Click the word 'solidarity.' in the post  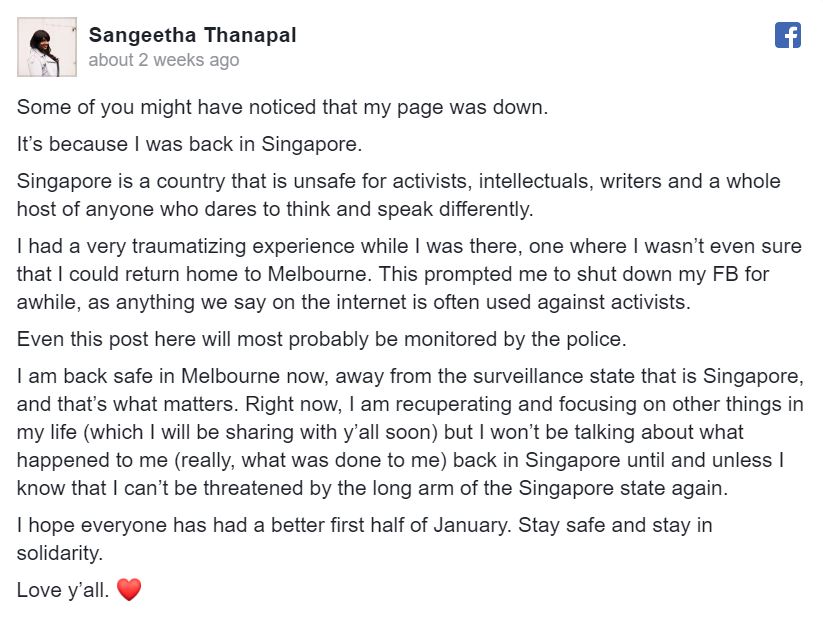[60, 553]
